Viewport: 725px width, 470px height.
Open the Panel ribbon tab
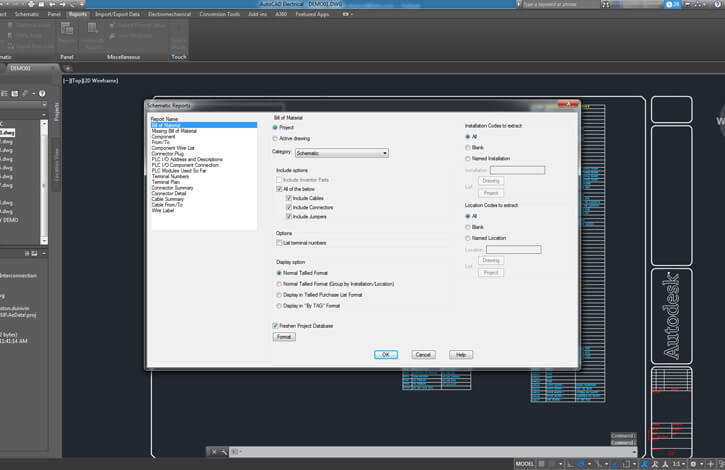(54, 14)
